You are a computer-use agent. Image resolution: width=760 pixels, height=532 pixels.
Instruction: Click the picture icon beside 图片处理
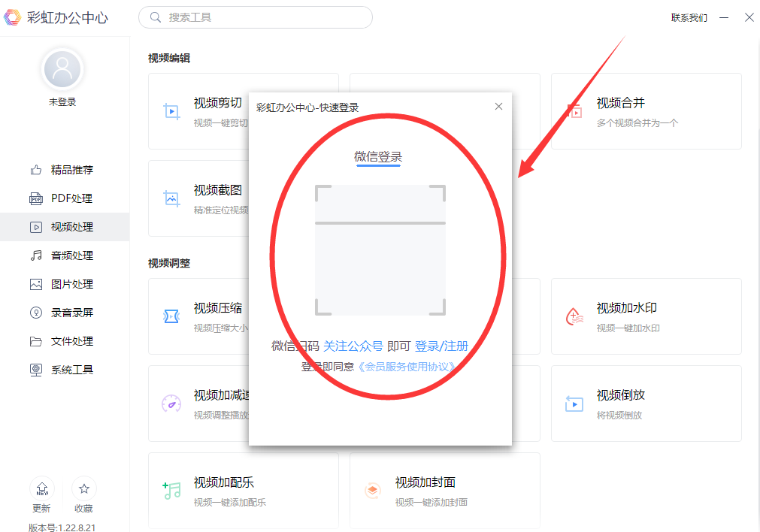pos(36,284)
